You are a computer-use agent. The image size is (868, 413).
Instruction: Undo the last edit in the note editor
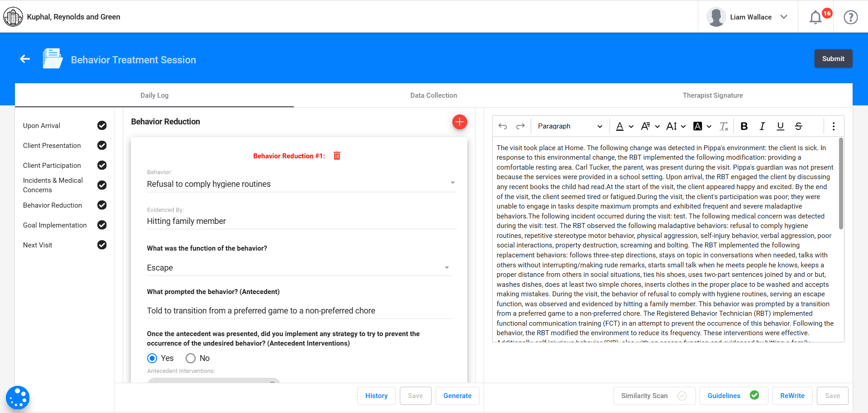(503, 126)
